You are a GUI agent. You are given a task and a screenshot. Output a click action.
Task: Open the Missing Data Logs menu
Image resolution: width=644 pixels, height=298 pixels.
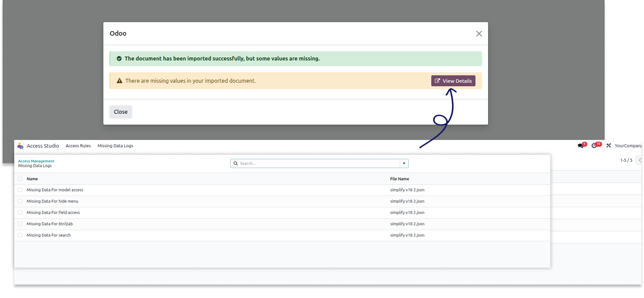point(115,146)
